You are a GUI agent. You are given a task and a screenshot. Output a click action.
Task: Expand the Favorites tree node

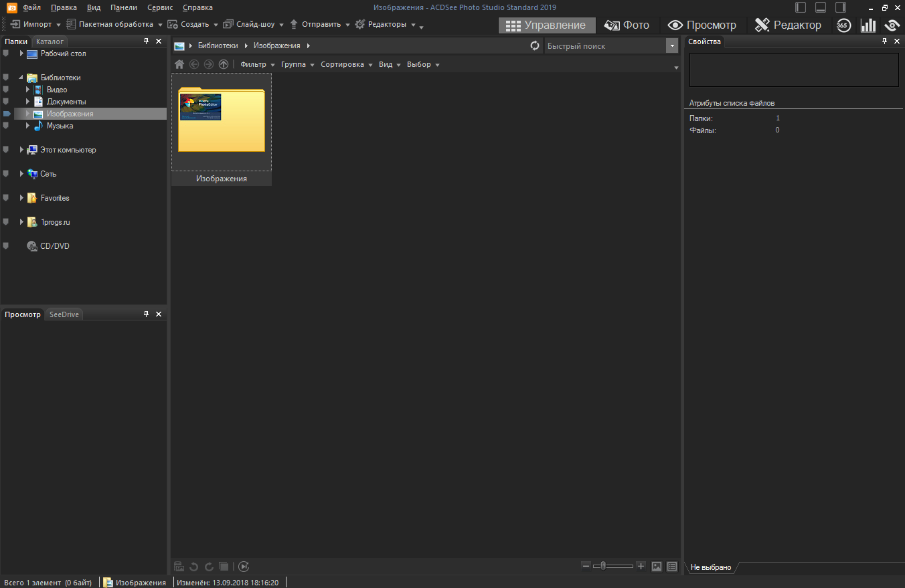pyautogui.click(x=21, y=198)
